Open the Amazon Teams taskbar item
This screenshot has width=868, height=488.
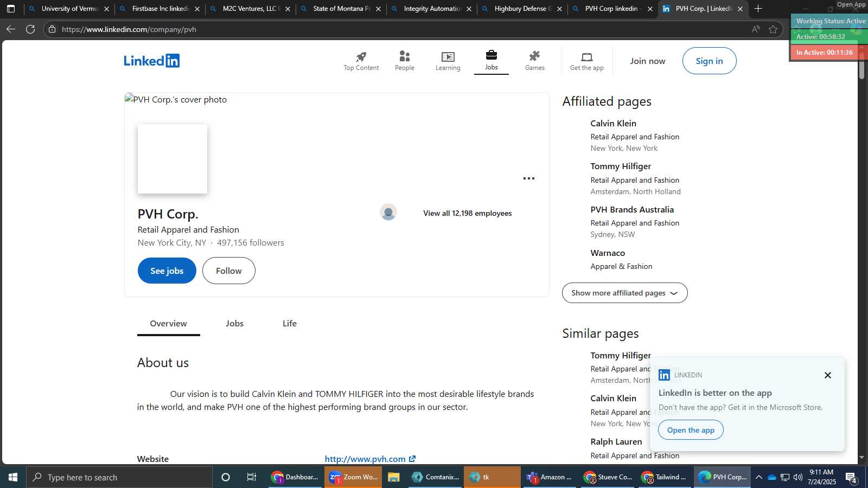tap(549, 477)
